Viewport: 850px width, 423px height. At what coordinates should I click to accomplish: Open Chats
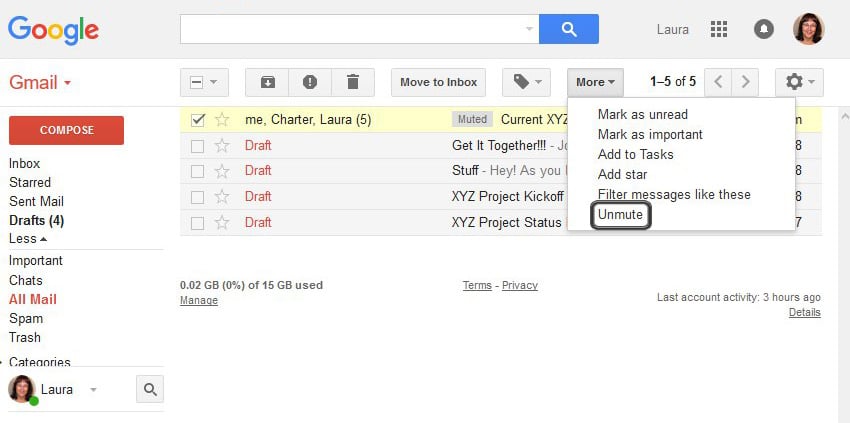[x=25, y=280]
